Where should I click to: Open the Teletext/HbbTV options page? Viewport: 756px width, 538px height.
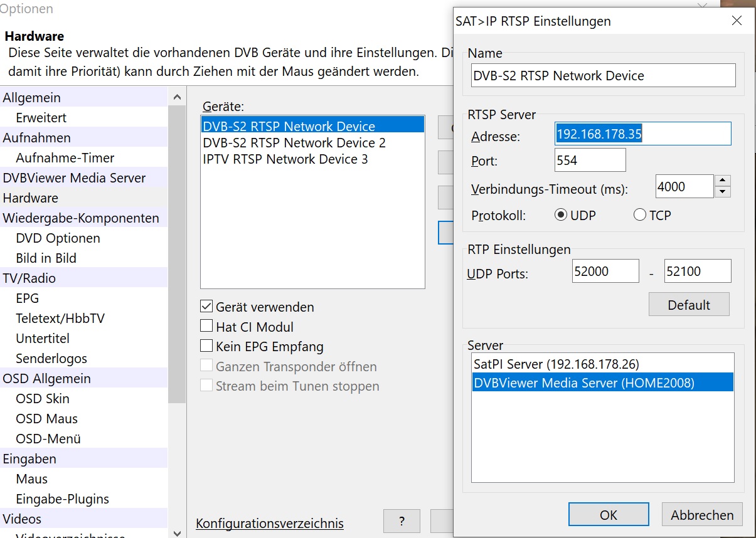84,318
